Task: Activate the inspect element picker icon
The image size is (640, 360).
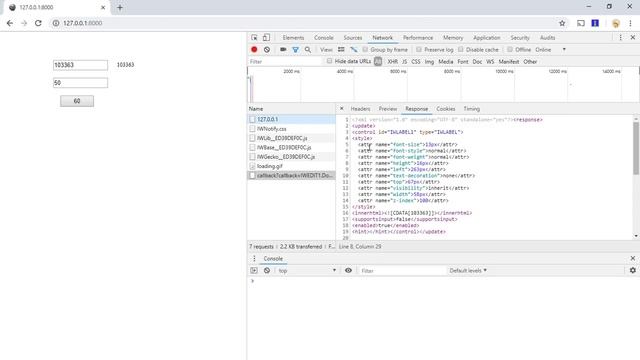Action: tap(254, 38)
